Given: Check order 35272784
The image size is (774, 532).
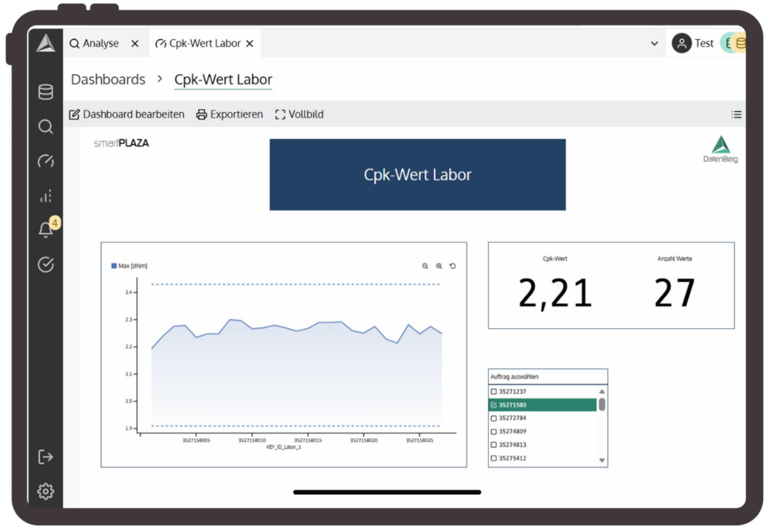Looking at the screenshot, I should (493, 418).
